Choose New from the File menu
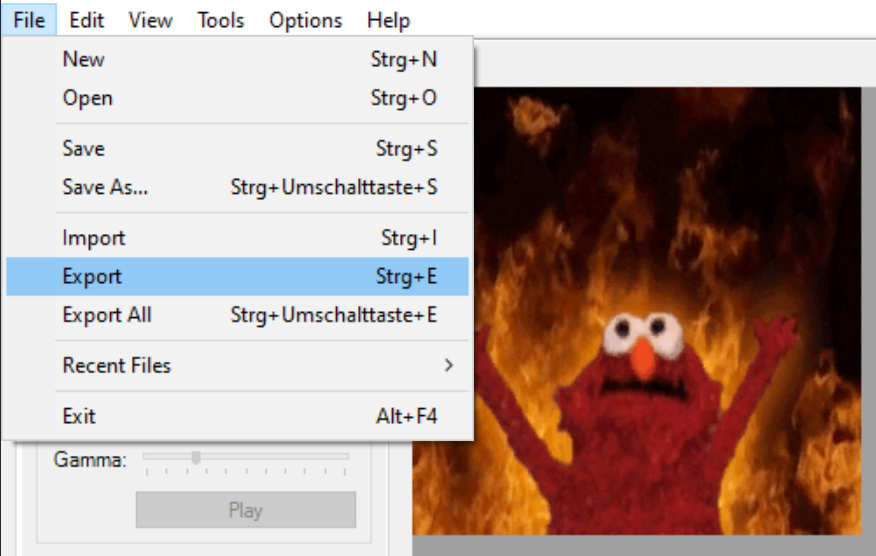 (x=237, y=59)
